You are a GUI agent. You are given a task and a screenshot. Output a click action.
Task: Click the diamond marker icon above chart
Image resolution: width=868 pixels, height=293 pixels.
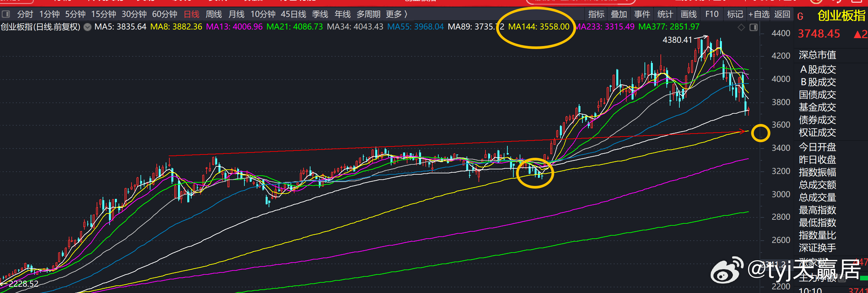click(x=741, y=27)
